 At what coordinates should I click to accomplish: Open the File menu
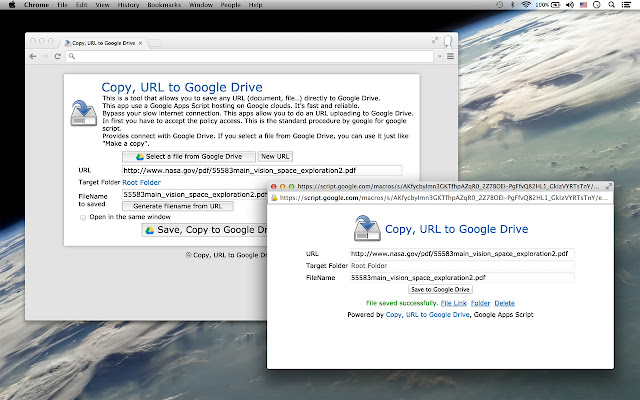click(62, 5)
